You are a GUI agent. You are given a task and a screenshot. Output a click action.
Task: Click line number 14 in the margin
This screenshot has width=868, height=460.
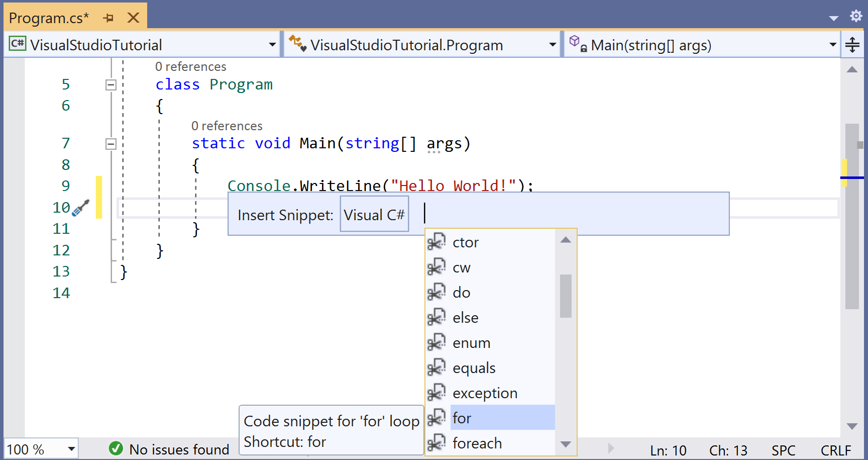(x=61, y=293)
